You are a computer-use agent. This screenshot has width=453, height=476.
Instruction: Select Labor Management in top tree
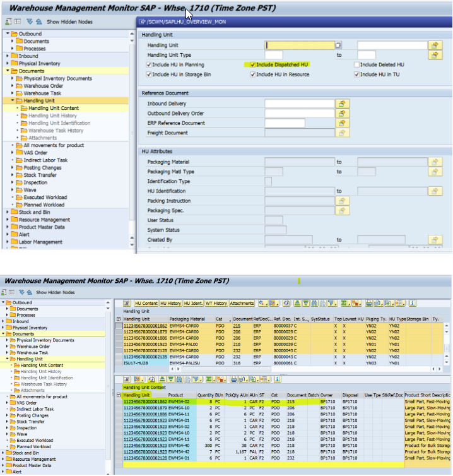pyautogui.click(x=40, y=242)
